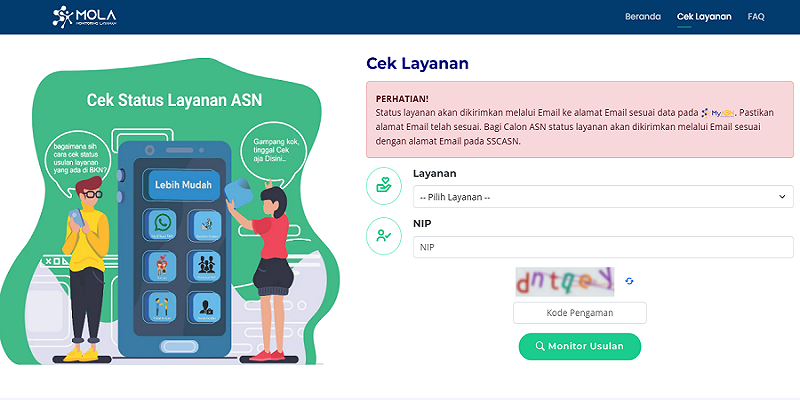Click the NIP user-check icon

383,236
